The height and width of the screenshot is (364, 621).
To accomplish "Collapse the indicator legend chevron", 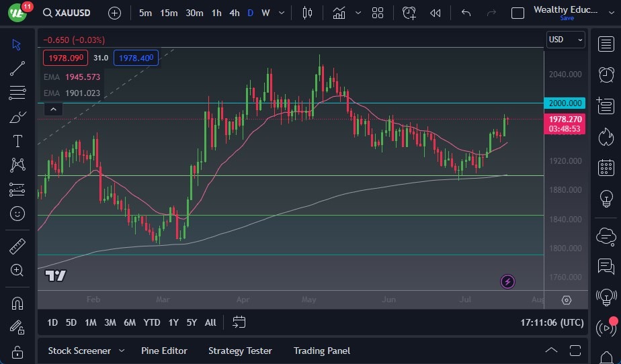I will coord(53,109).
